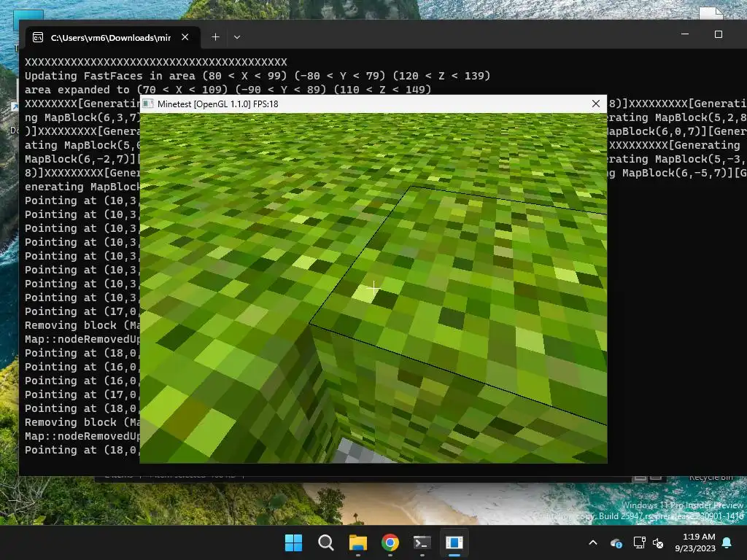
Task: Open File Explorer from the taskbar
Action: [357, 542]
